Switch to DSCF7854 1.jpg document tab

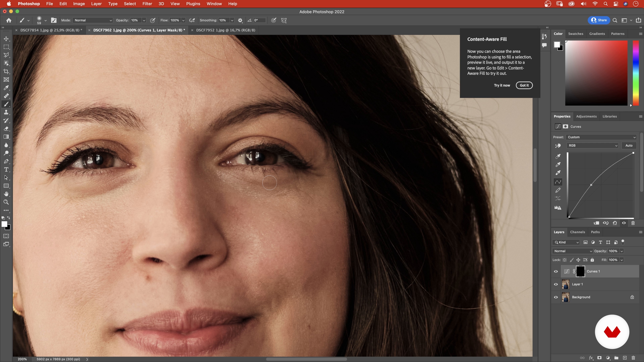coord(51,30)
